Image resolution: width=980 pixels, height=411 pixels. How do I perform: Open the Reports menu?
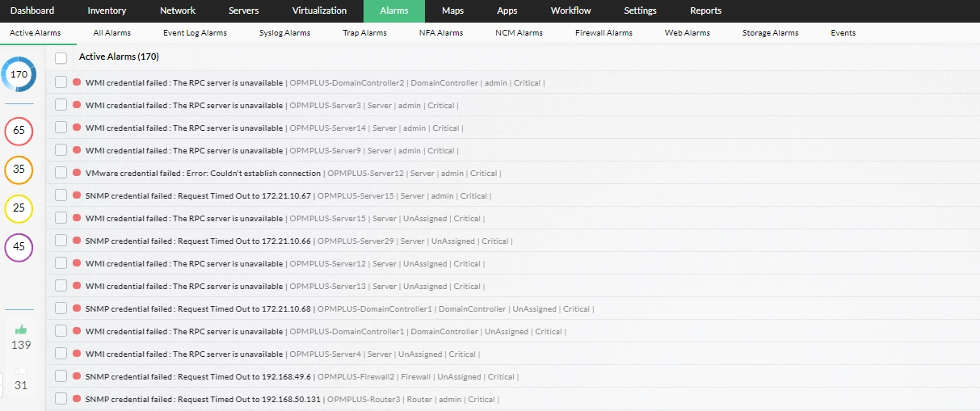coord(706,10)
